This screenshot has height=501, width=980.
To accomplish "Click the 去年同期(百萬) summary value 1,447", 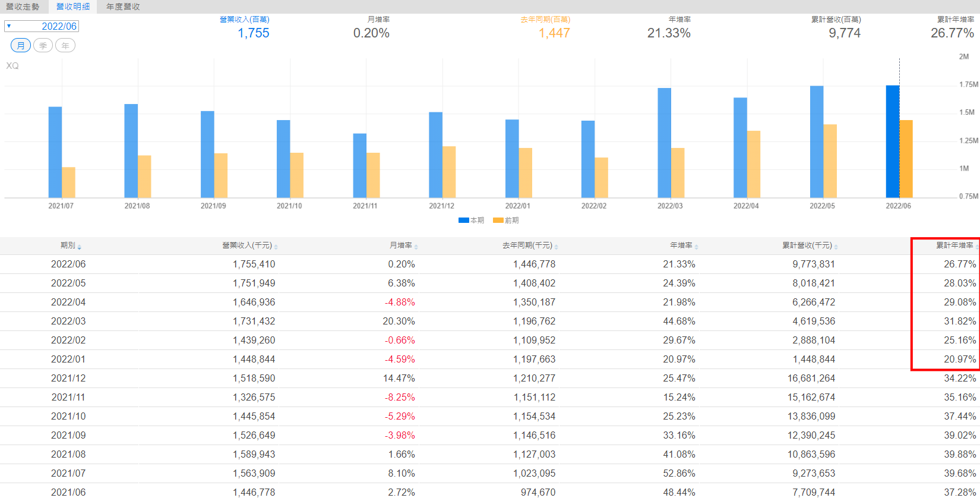I will (x=554, y=33).
